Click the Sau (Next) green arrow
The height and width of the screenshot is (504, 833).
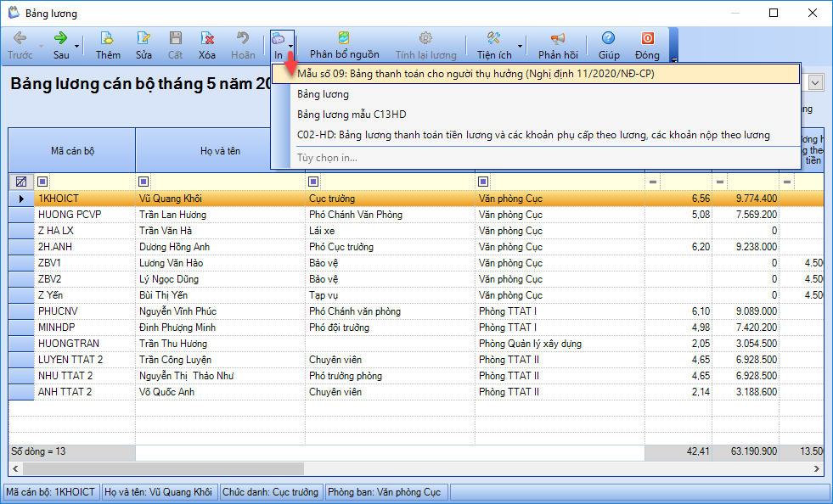pyautogui.click(x=61, y=39)
